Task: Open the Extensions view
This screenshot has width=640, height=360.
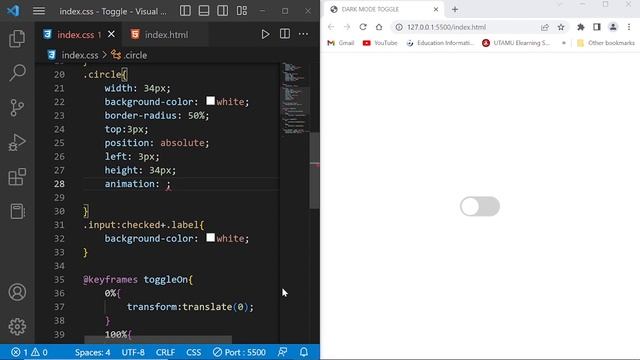Action: pos(17,177)
